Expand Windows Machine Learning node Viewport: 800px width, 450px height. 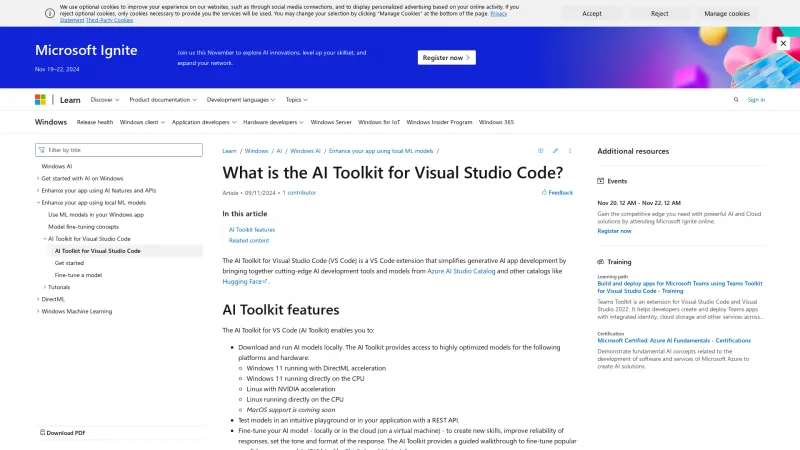click(38, 311)
